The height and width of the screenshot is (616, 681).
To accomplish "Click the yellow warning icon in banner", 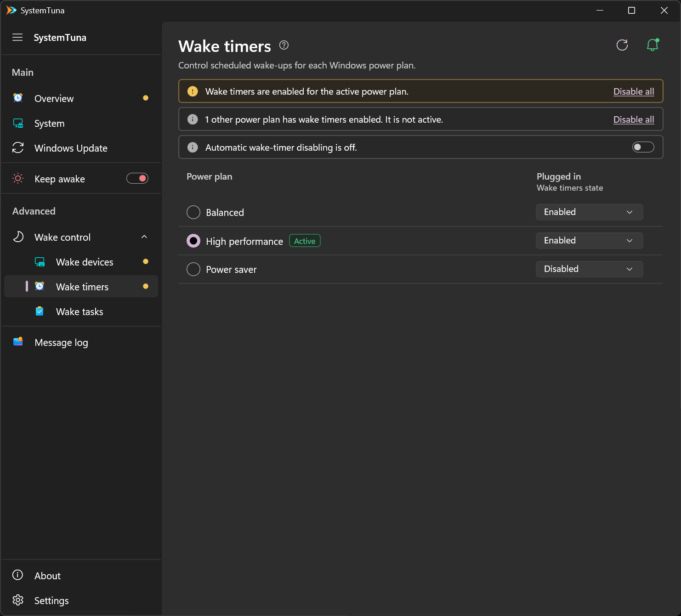I will point(193,91).
